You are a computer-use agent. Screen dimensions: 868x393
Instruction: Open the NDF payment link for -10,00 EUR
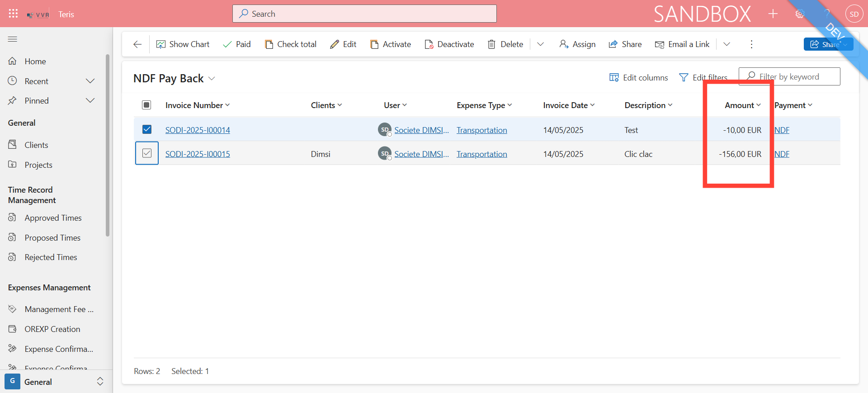point(782,130)
